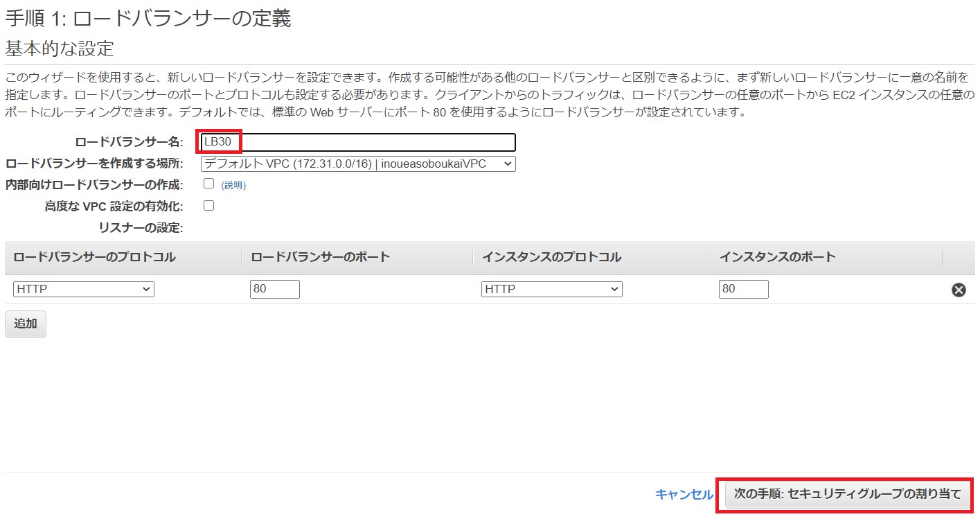Click the ロードバランサーのプロトコル column header

94,257
